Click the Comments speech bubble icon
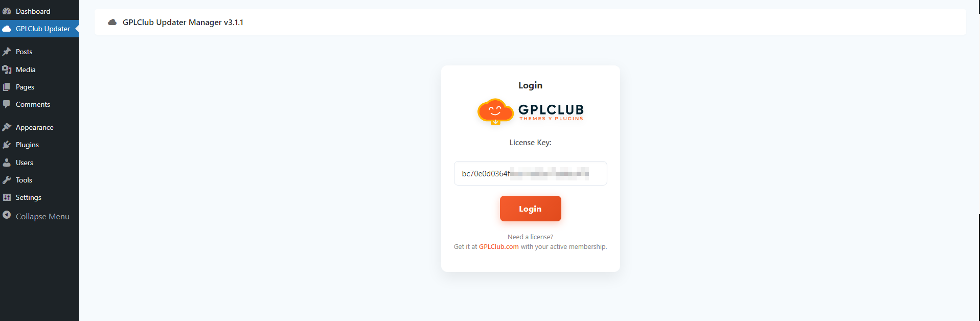The width and height of the screenshot is (980, 321). 7,104
